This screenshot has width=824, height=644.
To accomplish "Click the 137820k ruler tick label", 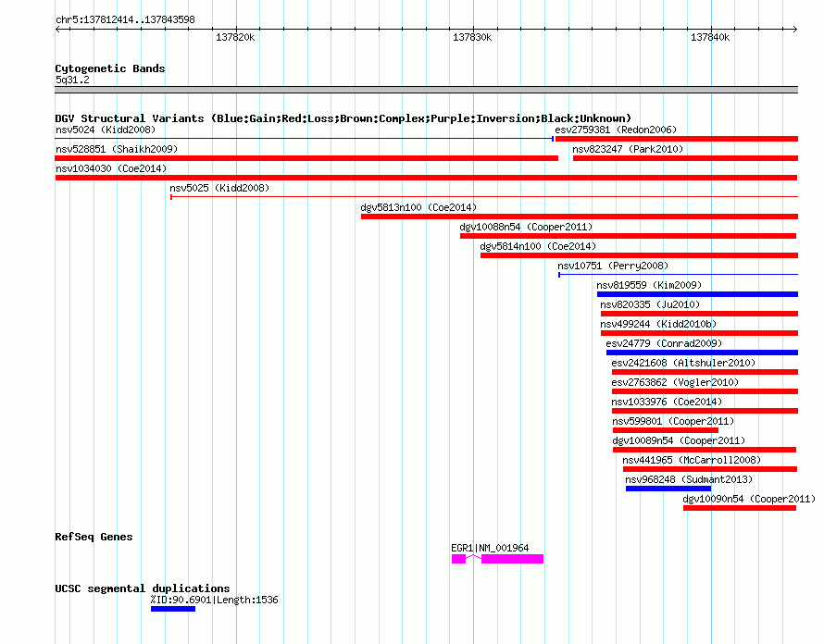I will (235, 37).
